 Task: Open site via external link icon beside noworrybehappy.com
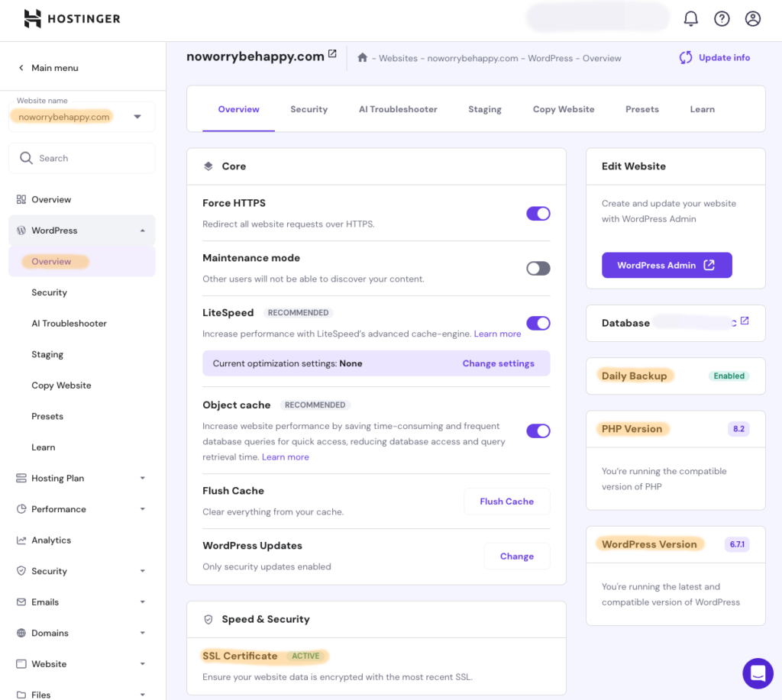(x=332, y=54)
